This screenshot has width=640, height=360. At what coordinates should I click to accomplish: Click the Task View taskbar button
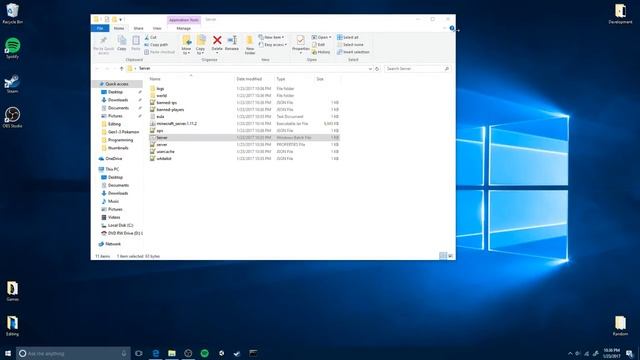click(139, 353)
